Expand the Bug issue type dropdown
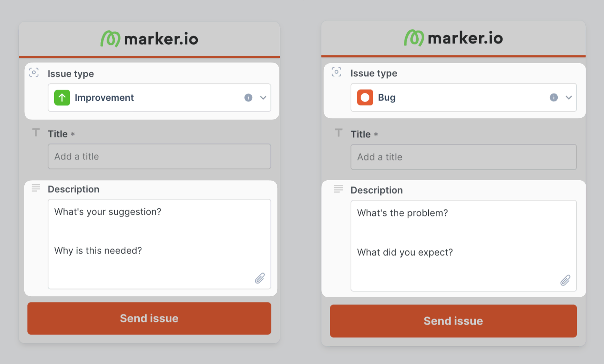Viewport: 604px width, 364px height. point(569,98)
